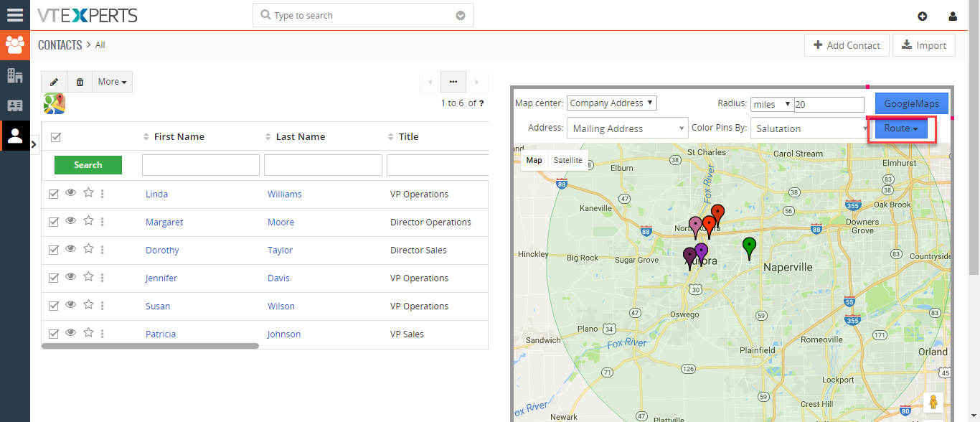Open the Contacts module icon in sidebar

tap(15, 45)
